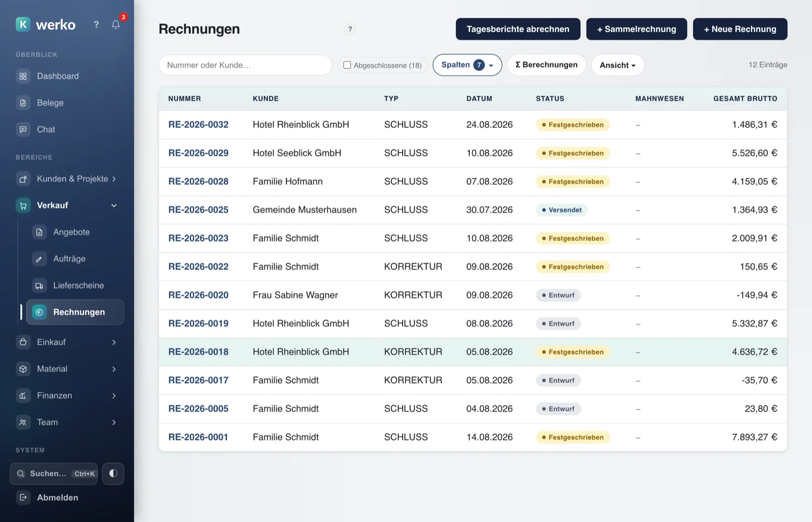Viewport: 812px width, 522px height.
Task: Open help via sidebar question mark
Action: click(96, 24)
